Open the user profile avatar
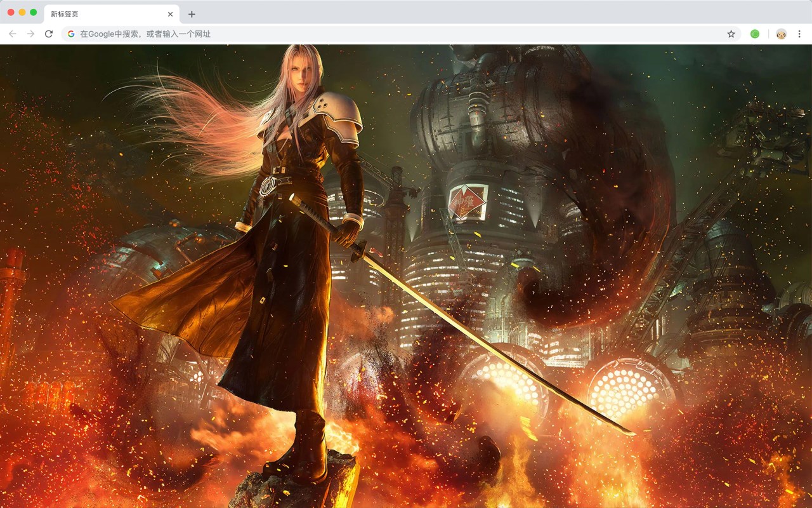 [782, 34]
